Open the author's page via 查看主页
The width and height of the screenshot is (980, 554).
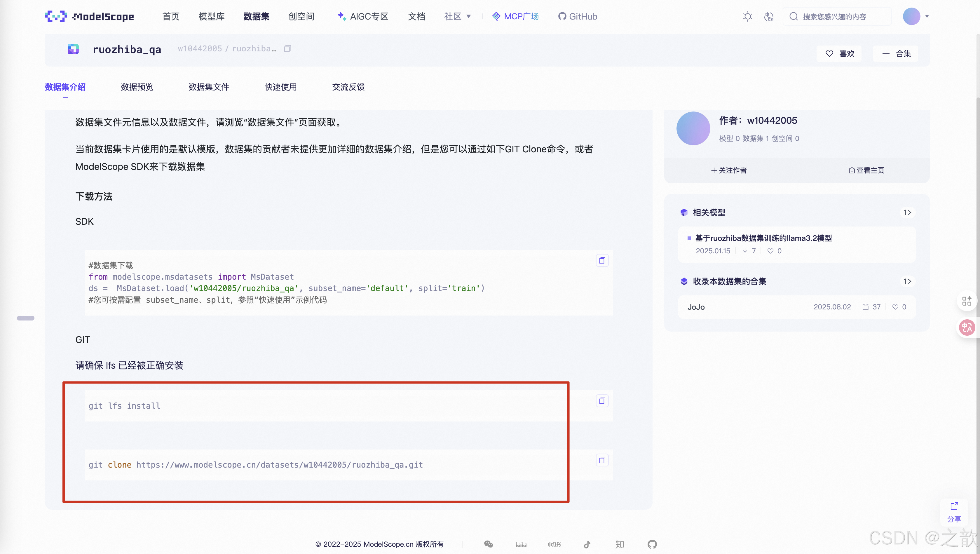coord(867,170)
